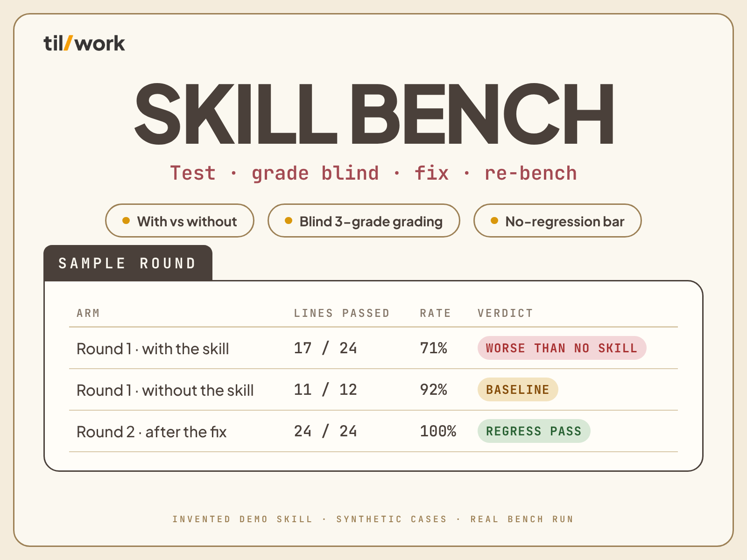
Task: Click the 'SYNTHETIC CASES' footer text
Action: pos(392,519)
